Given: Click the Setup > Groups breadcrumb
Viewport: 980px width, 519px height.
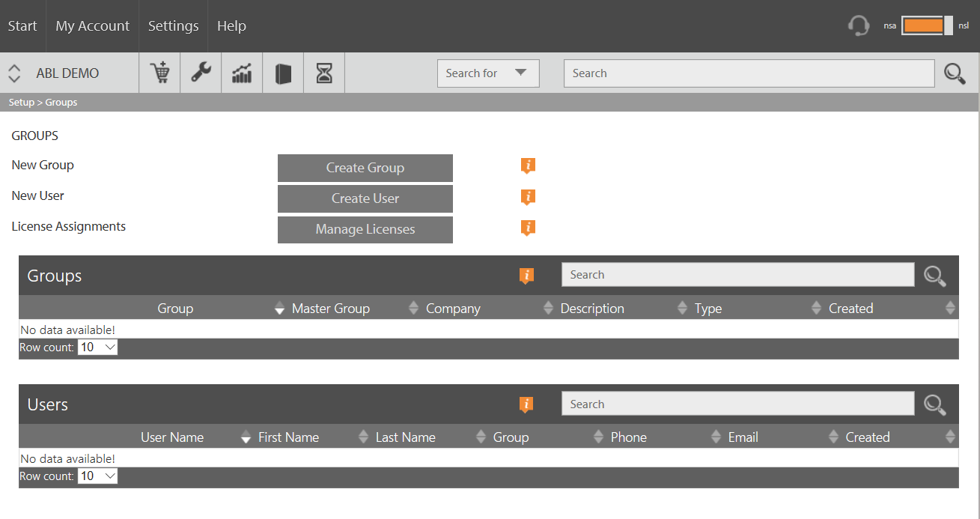Looking at the screenshot, I should point(43,102).
